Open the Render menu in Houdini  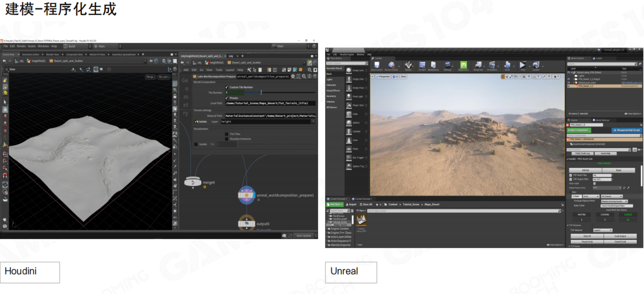(x=21, y=46)
